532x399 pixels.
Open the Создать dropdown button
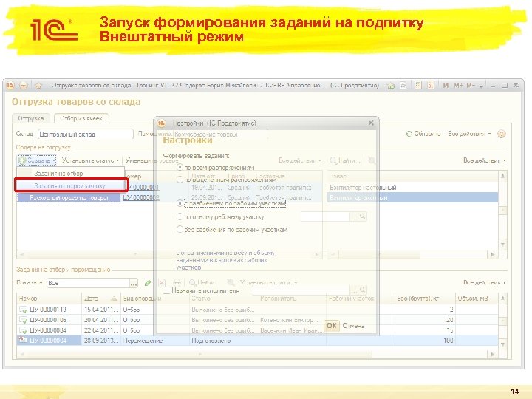pyautogui.click(x=37, y=160)
